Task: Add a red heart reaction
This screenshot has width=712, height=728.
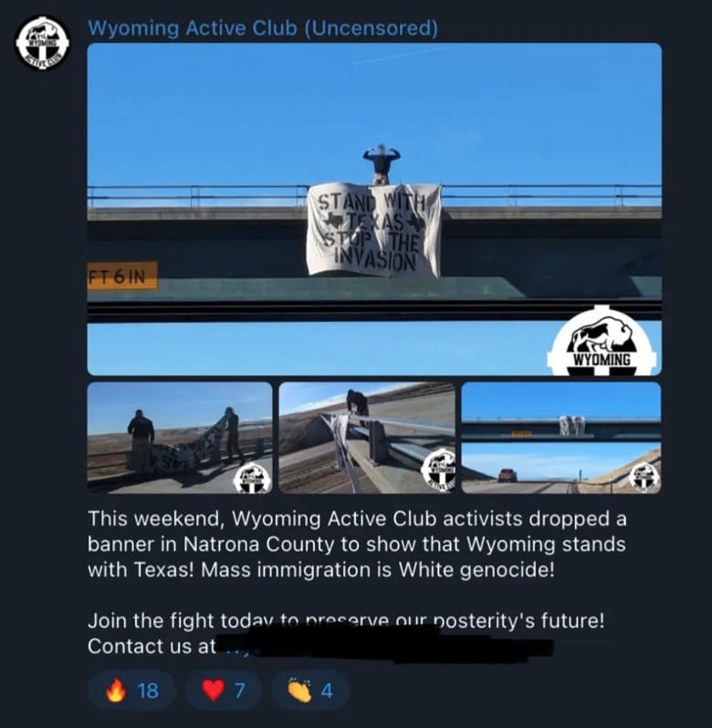Action: click(x=222, y=691)
